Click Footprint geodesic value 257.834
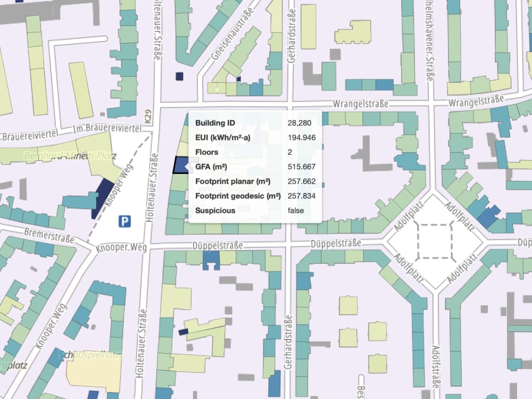This screenshot has width=532, height=399. point(302,196)
